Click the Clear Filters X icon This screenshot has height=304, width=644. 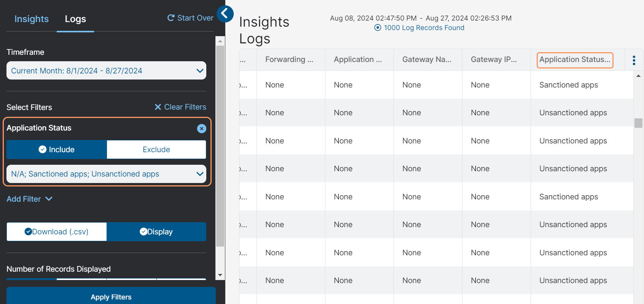pos(158,107)
